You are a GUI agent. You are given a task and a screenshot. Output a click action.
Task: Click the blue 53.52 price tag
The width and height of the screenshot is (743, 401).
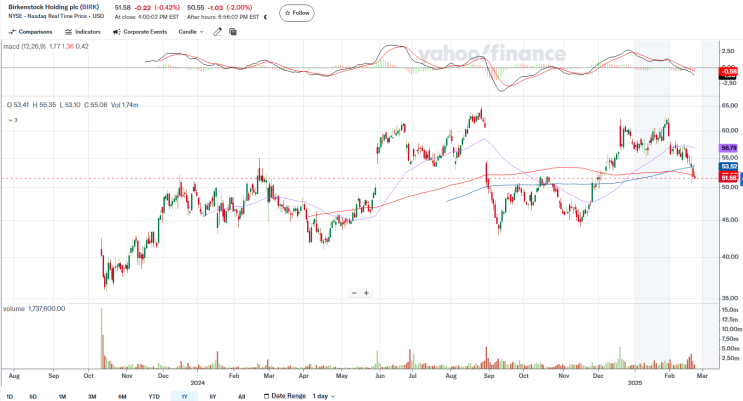728,166
